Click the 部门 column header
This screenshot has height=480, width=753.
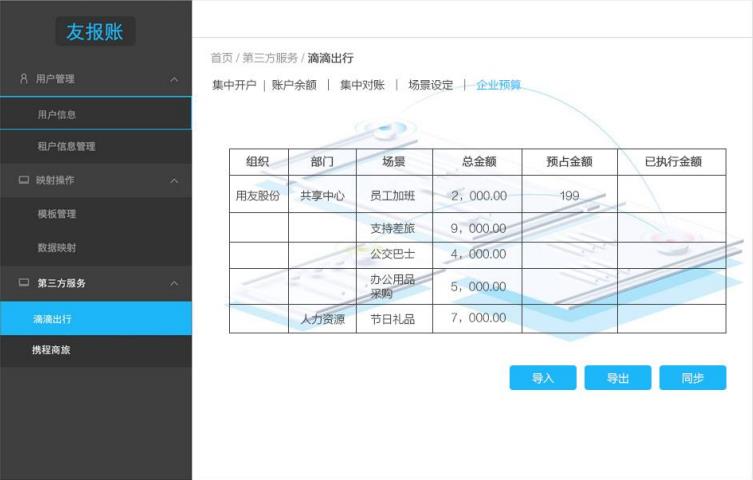[322, 162]
